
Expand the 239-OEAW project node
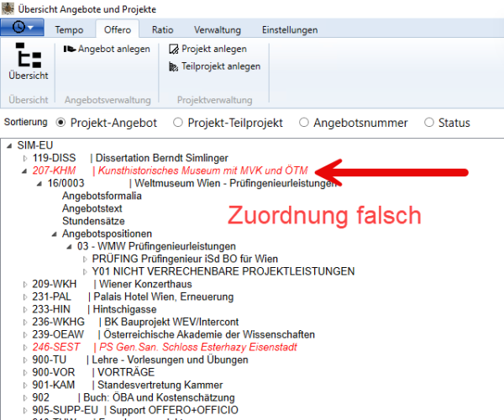(x=25, y=334)
